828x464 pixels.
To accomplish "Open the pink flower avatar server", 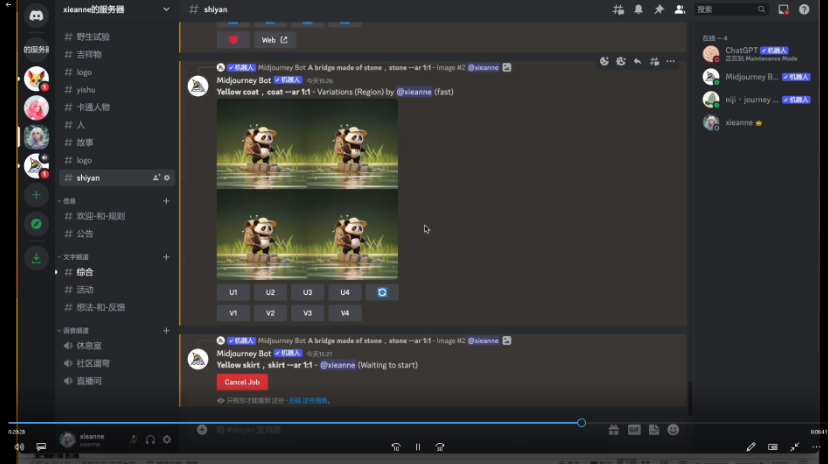I will click(36, 108).
